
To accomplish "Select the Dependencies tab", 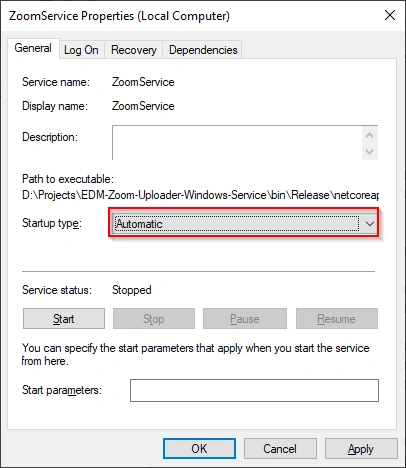I will pyautogui.click(x=203, y=50).
